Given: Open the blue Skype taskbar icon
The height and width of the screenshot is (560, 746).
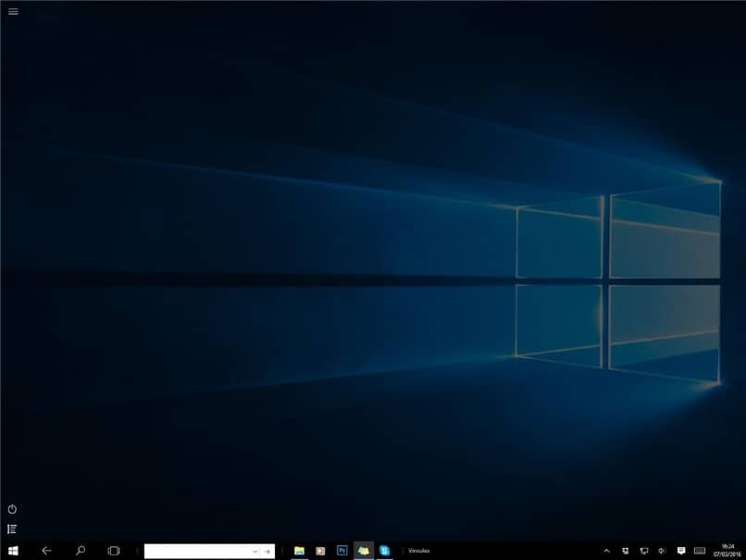Looking at the screenshot, I should coord(385,551).
